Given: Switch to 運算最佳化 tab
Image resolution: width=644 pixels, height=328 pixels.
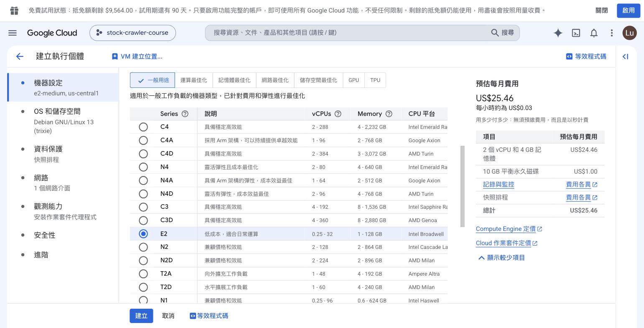Looking at the screenshot, I should coord(193,80).
